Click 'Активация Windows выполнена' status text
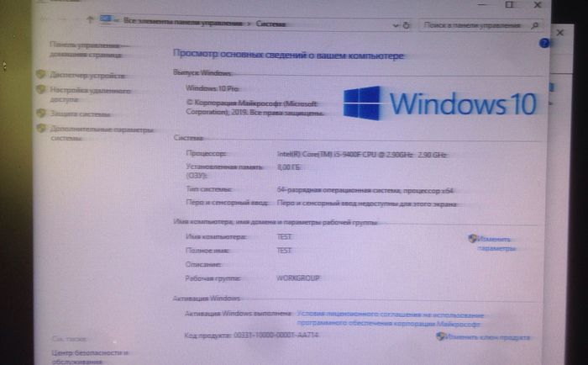588x365 pixels. coord(238,313)
